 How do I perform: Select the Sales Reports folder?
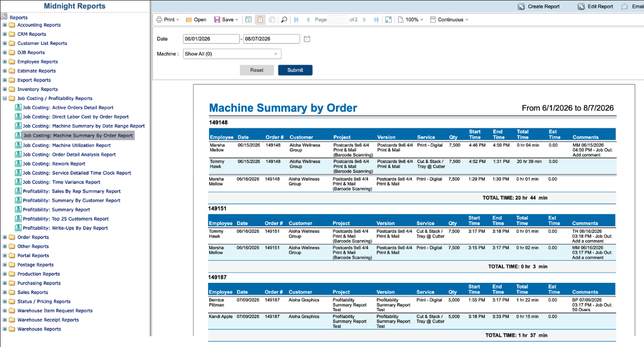click(32, 292)
